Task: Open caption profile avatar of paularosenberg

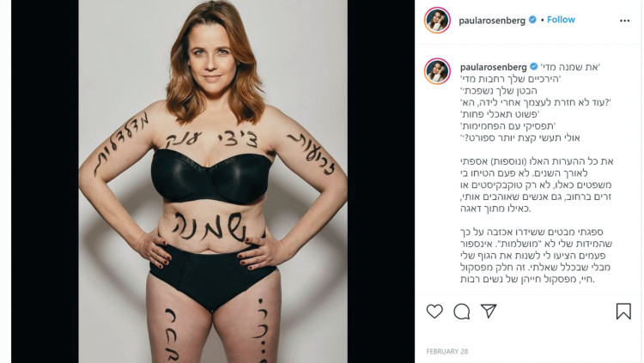Action: coord(437,71)
